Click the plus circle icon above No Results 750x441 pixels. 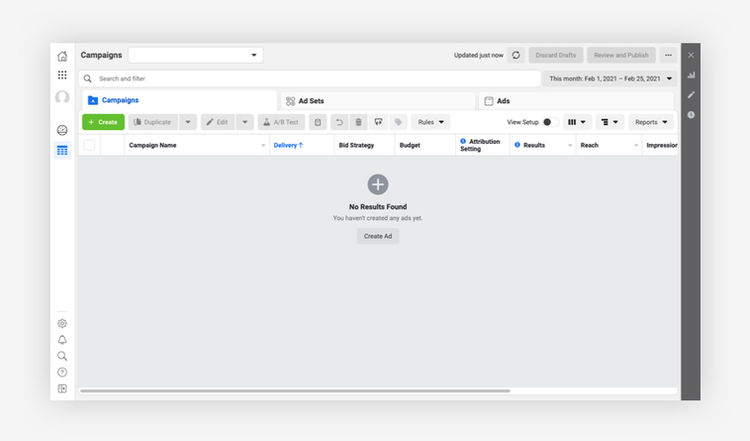pyautogui.click(x=378, y=184)
